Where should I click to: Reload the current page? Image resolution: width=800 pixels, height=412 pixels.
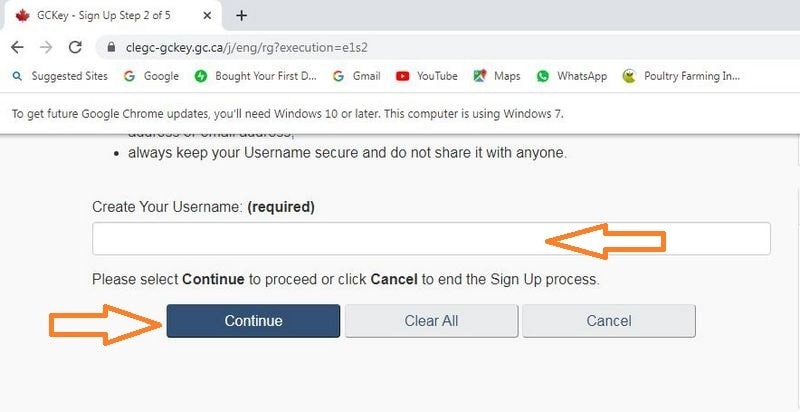pos(75,47)
